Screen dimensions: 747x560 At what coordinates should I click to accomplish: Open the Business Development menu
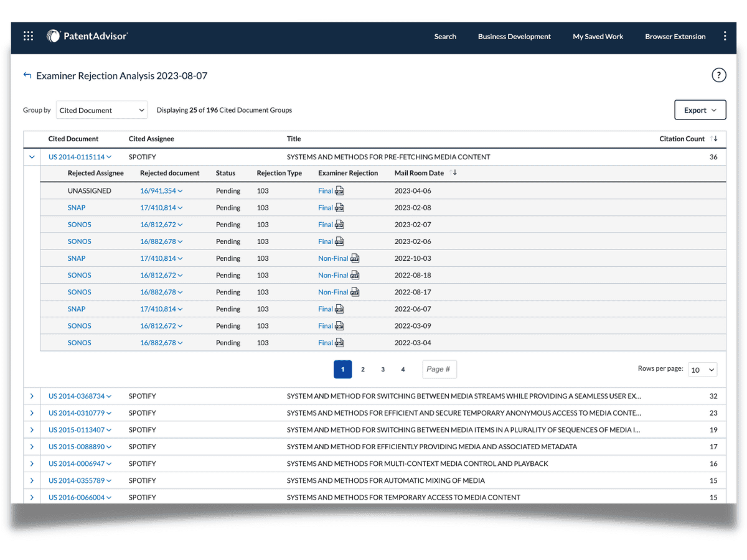pos(514,37)
